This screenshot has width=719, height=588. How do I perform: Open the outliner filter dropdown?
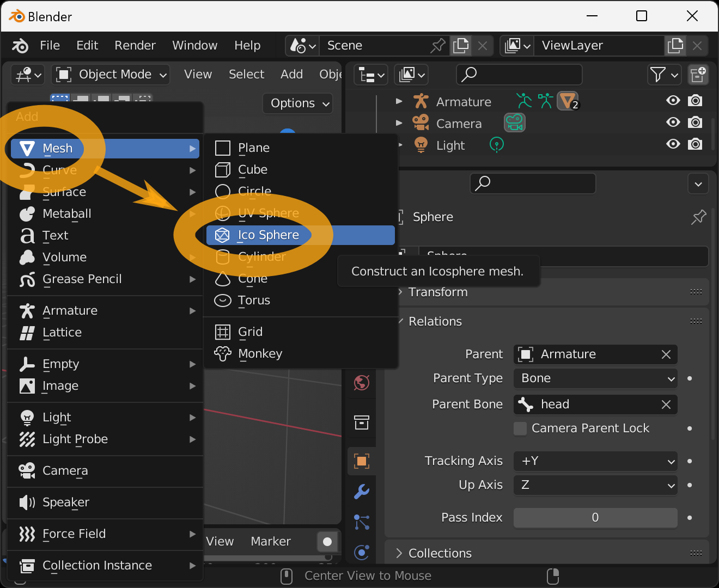pyautogui.click(x=664, y=75)
